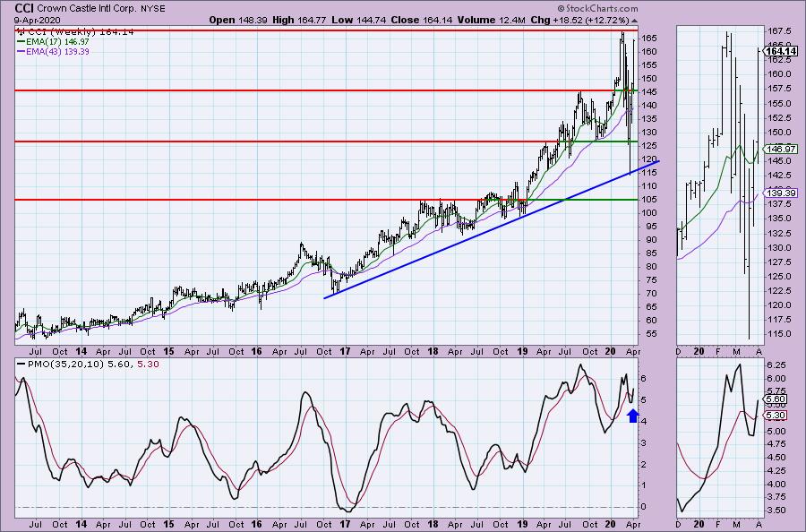Click the 9-Apr-2020 date label
Screen dimensions: 806x532
tap(37, 21)
